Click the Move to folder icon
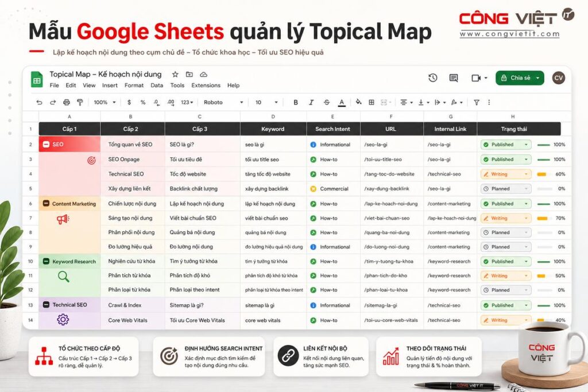The image size is (588, 392). (x=189, y=74)
